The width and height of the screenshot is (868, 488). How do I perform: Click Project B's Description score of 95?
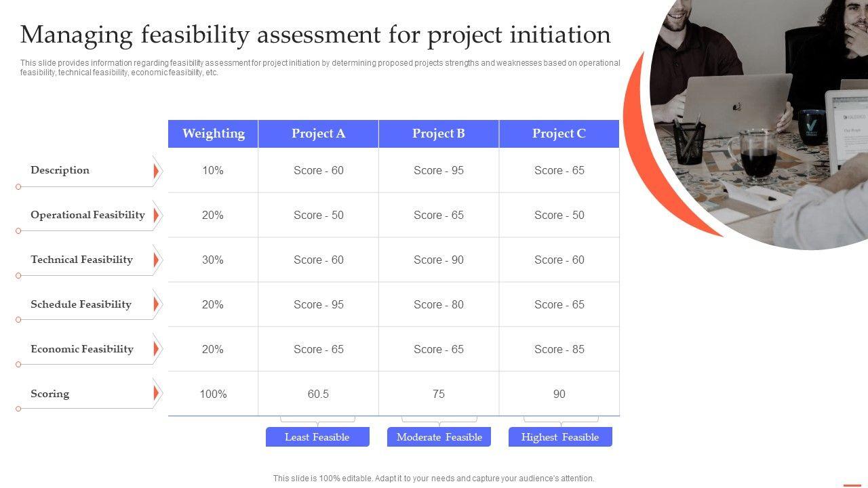pyautogui.click(x=439, y=170)
